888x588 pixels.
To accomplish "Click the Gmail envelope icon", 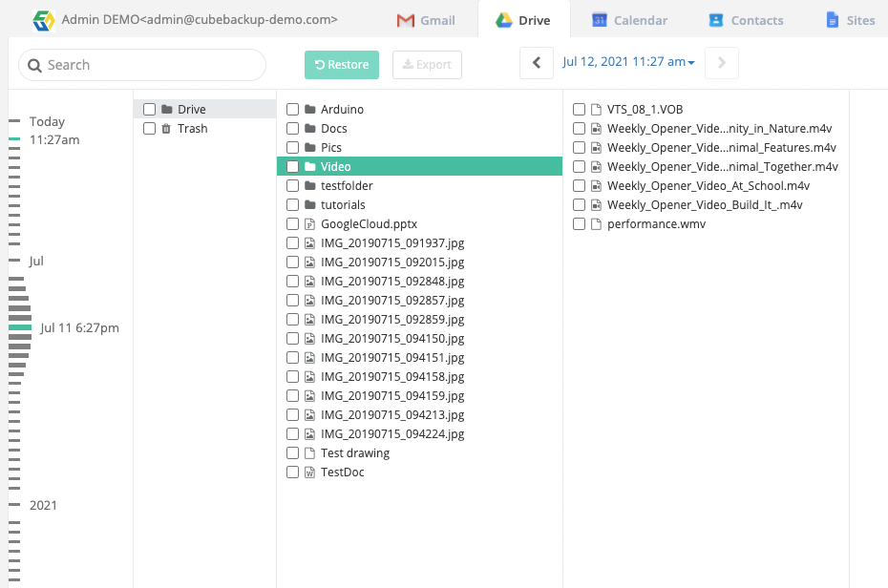I will click(406, 21).
